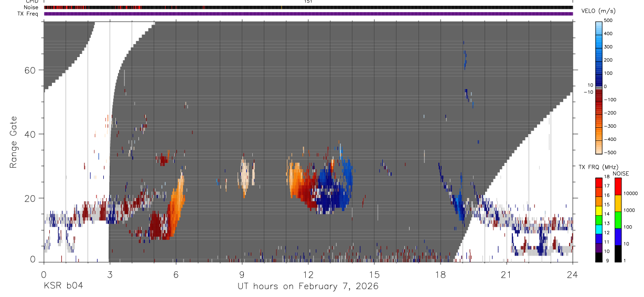Click the '18' tick on UT hours axis
The image size is (644, 297).
point(441,275)
